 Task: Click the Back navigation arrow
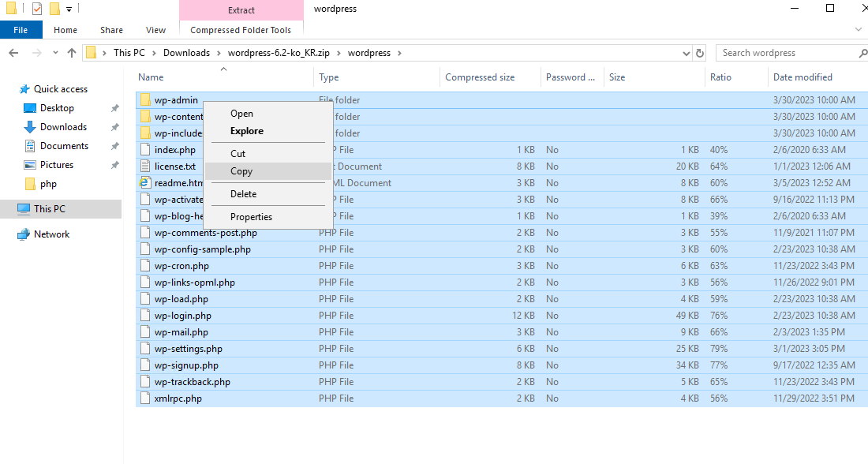14,53
